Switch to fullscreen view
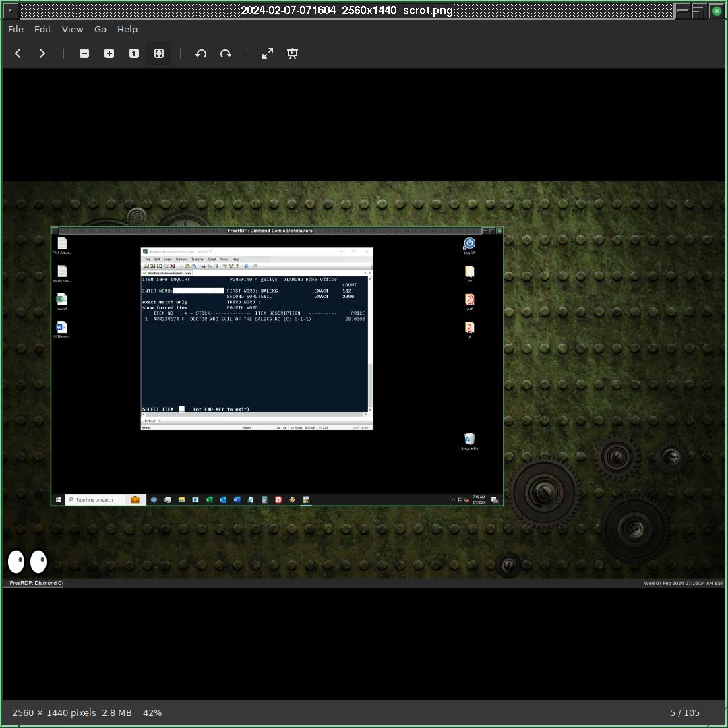 268,53
